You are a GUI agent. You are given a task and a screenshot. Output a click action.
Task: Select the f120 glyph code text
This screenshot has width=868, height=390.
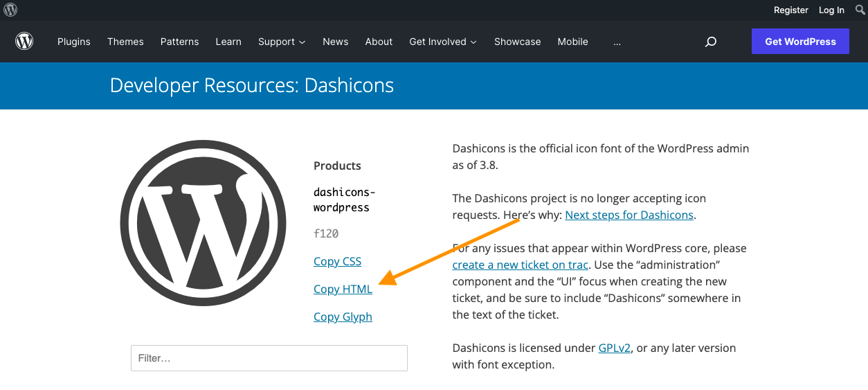click(x=326, y=233)
